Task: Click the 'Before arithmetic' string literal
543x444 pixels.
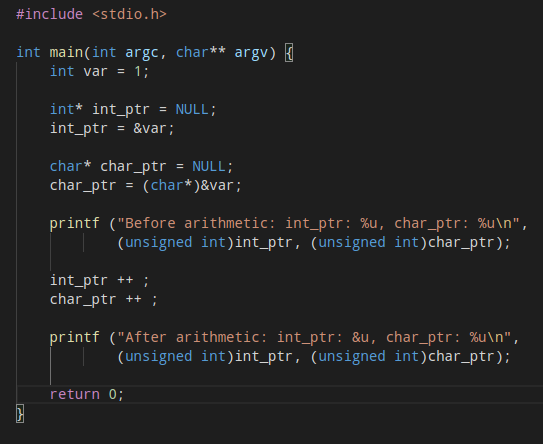Action: pyautogui.click(x=319, y=224)
